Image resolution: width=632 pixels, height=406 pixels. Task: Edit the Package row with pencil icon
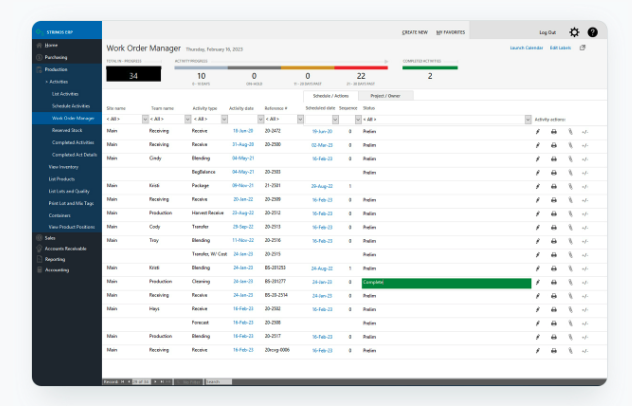point(537,186)
